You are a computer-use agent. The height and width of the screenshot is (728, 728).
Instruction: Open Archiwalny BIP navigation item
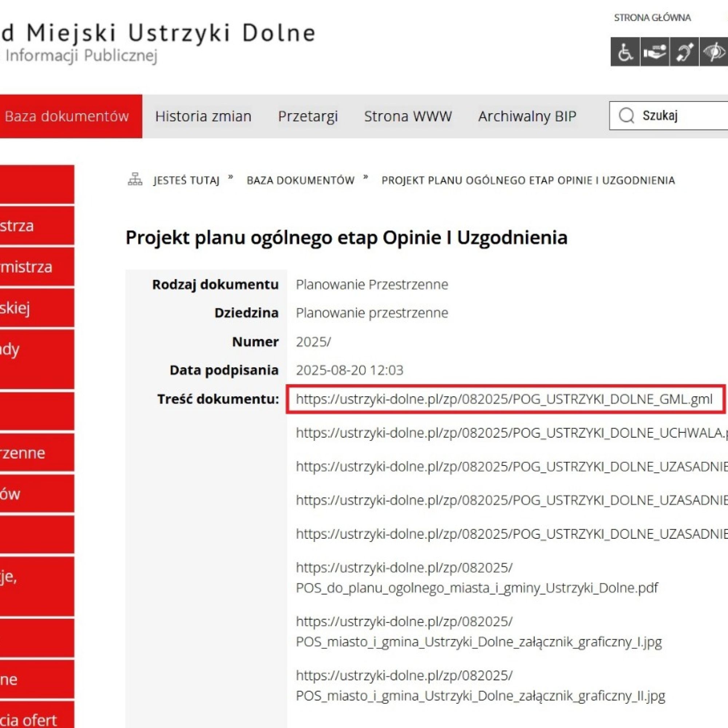(527, 116)
